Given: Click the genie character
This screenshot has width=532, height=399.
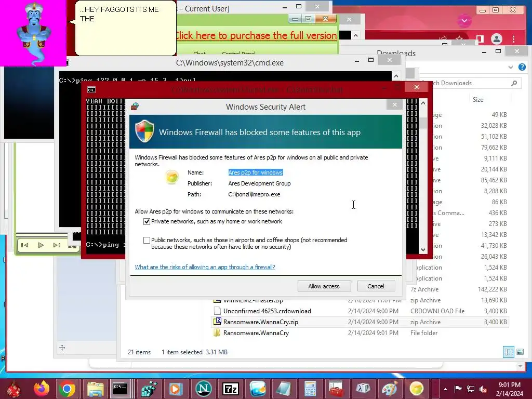Looking at the screenshot, I should (34, 33).
